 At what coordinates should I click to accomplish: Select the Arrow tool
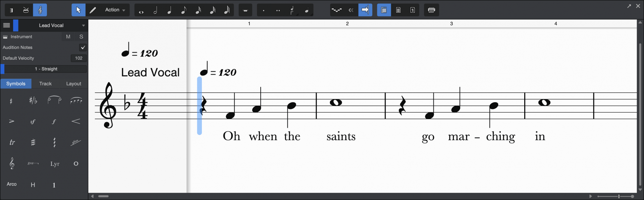point(78,10)
